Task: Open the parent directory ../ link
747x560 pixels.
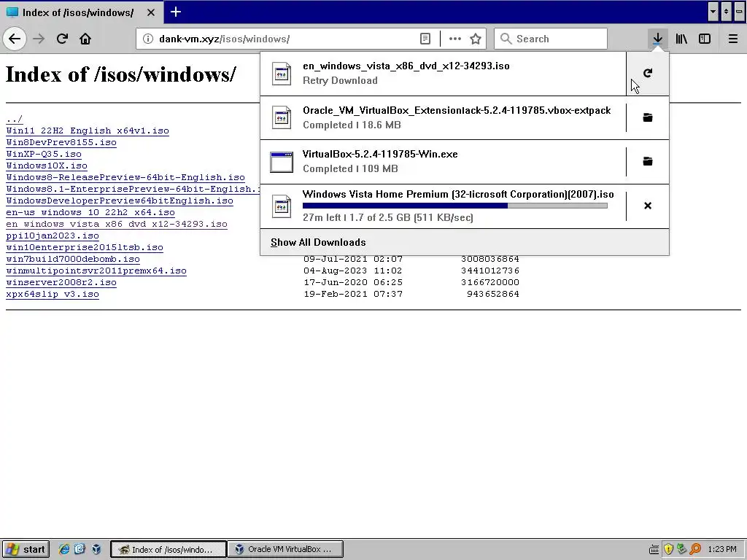Action: (15, 119)
